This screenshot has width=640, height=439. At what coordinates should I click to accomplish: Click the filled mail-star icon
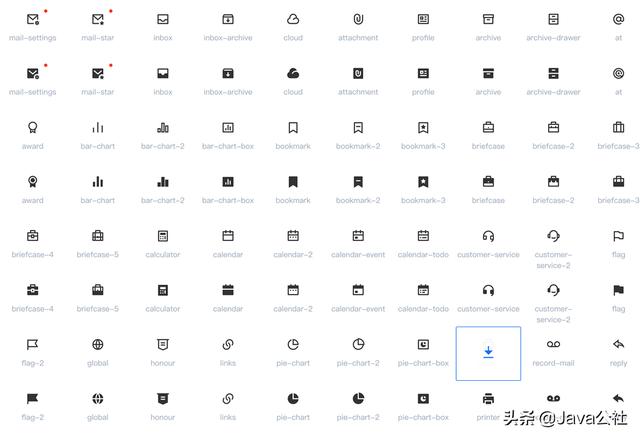coord(98,73)
